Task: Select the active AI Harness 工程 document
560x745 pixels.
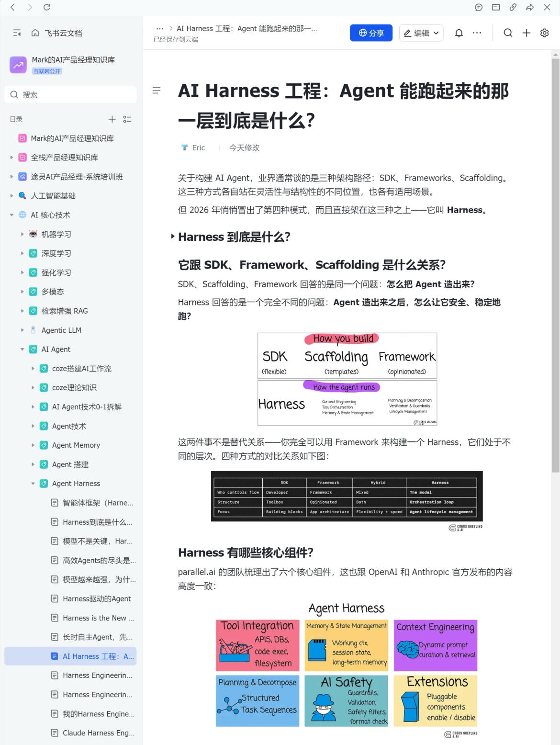Action: [x=70, y=656]
